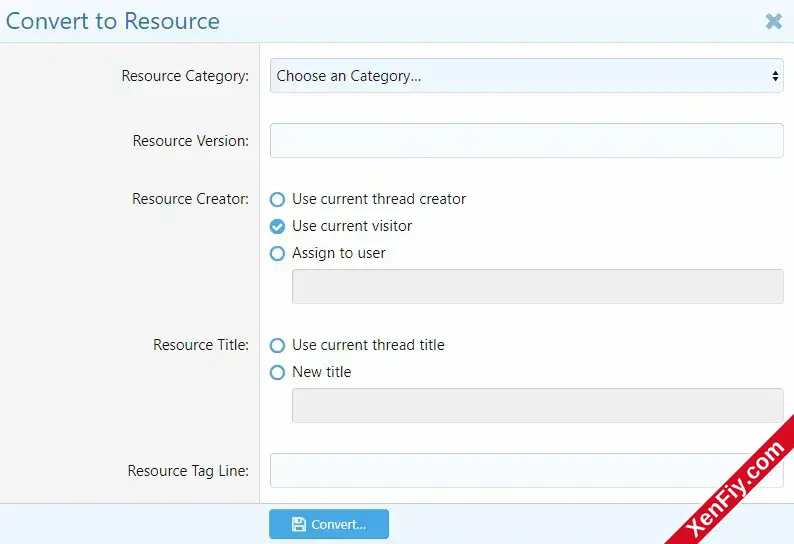Click the Resource Tag Line label
This screenshot has height=544, width=794.
tap(188, 471)
